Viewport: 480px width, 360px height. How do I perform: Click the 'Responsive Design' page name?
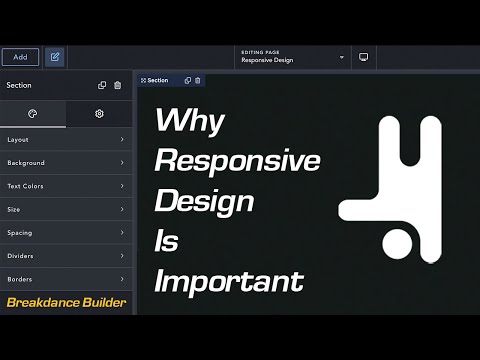tap(267, 60)
